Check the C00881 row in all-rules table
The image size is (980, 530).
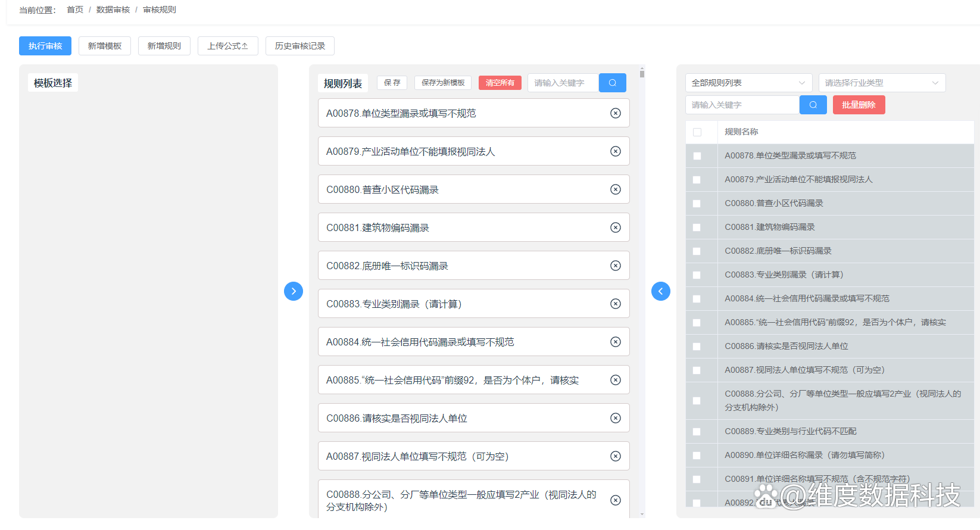pyautogui.click(x=697, y=227)
